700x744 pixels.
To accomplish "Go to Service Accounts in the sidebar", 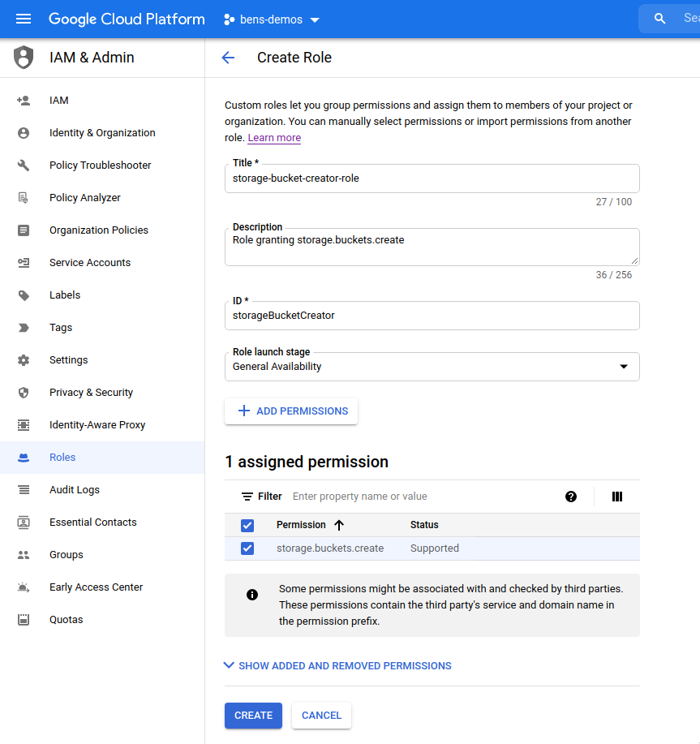I will click(89, 263).
